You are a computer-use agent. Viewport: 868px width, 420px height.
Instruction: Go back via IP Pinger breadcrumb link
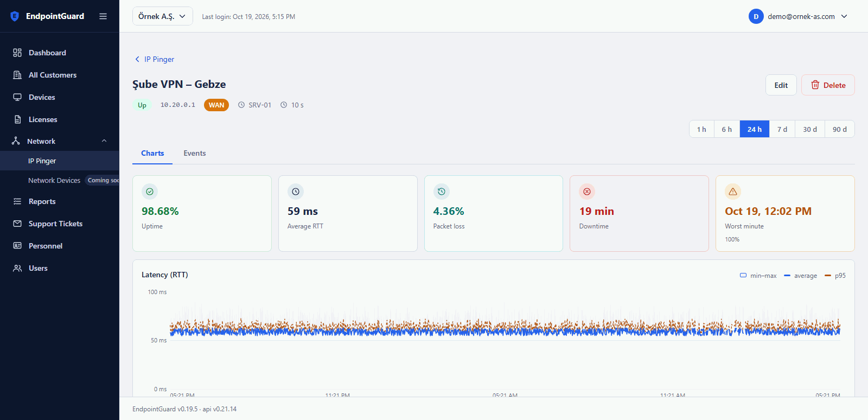[155, 59]
